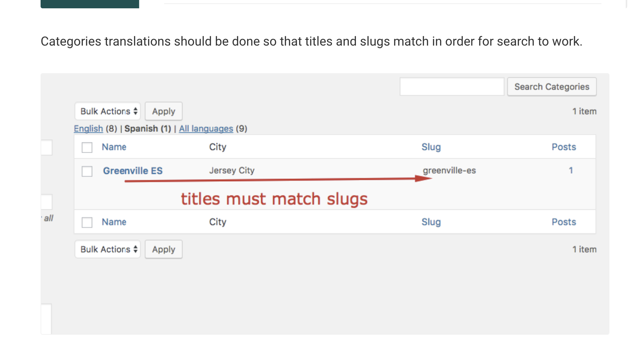Sort by the footer Slug column
The width and height of the screenshot is (644, 348).
tap(431, 222)
